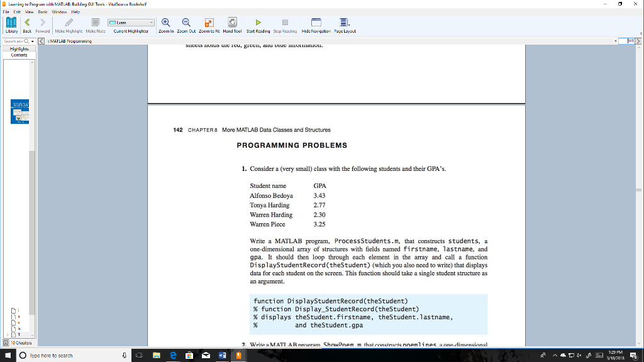The height and width of the screenshot is (362, 644).
Task: Open the search options dropdown arrow
Action: point(31,41)
